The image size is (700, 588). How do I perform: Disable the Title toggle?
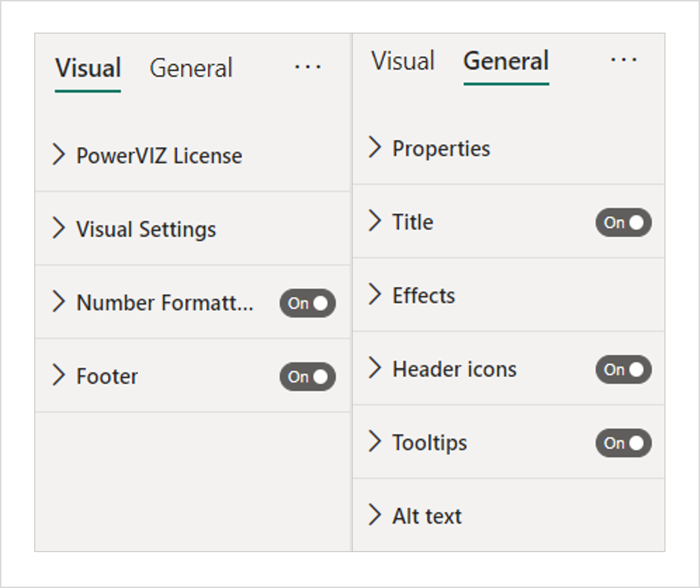623,223
